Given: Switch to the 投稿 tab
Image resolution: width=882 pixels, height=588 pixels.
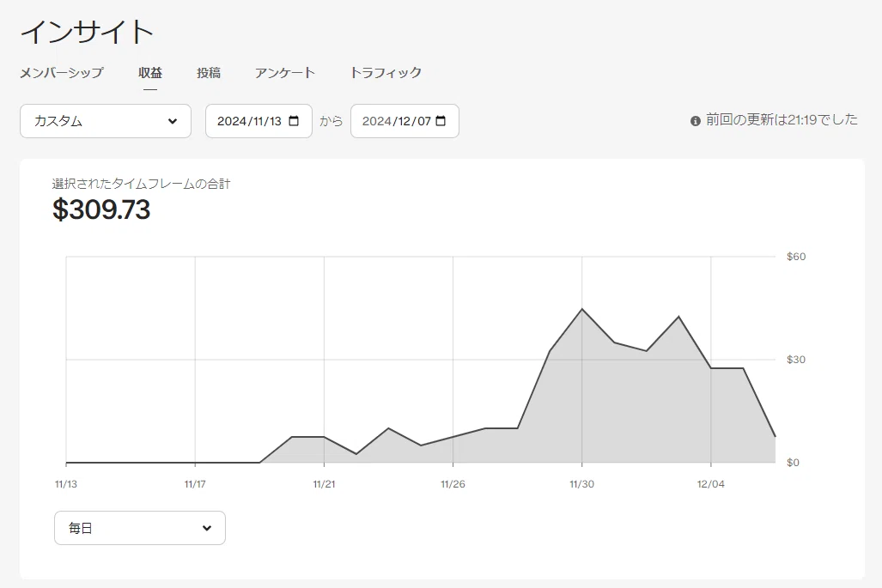Looking at the screenshot, I should coord(209,72).
